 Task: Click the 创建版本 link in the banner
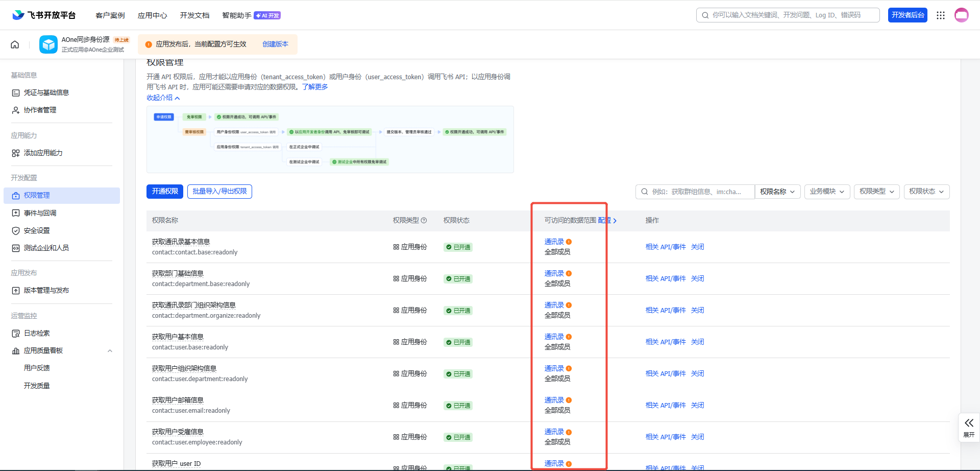pos(275,44)
